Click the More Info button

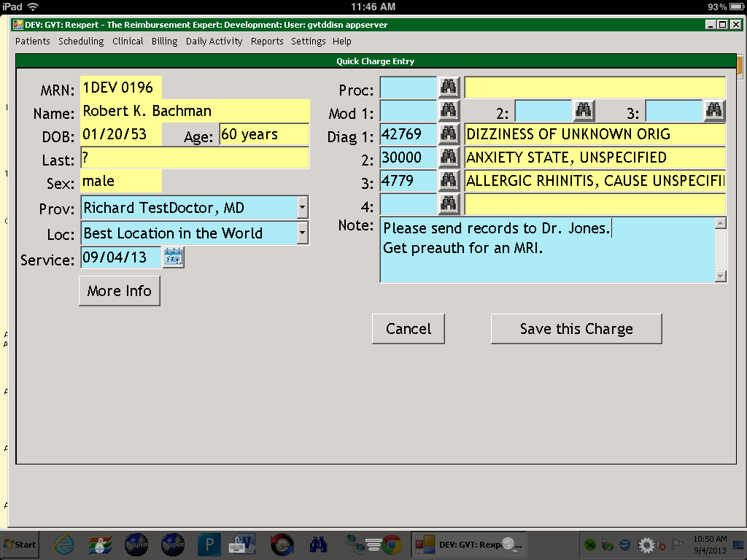[x=120, y=291]
